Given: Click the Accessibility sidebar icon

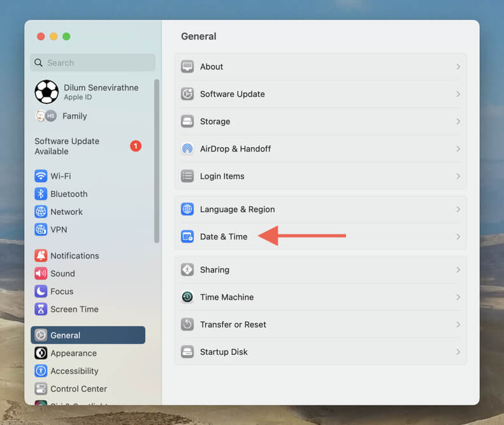Looking at the screenshot, I should click(41, 371).
